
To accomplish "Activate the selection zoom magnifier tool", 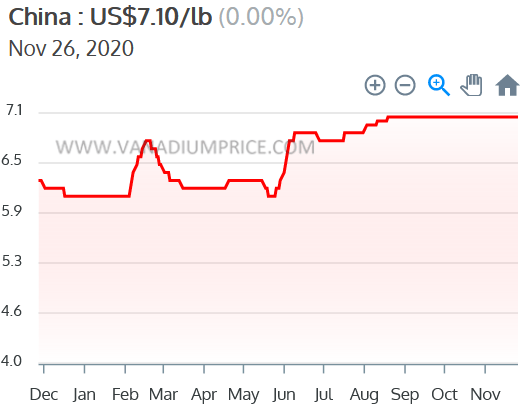I will 439,86.
